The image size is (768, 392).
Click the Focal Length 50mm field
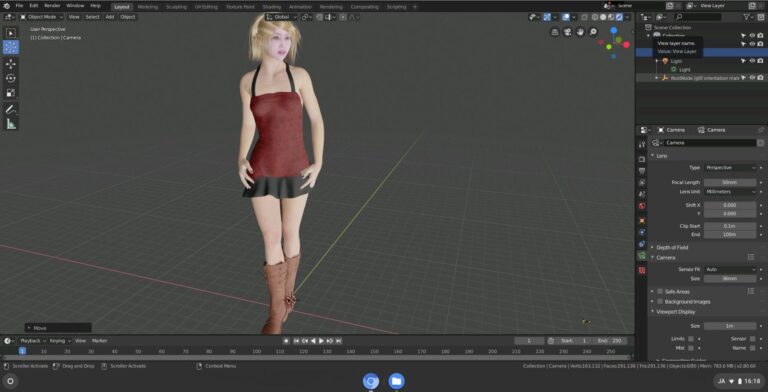point(730,182)
